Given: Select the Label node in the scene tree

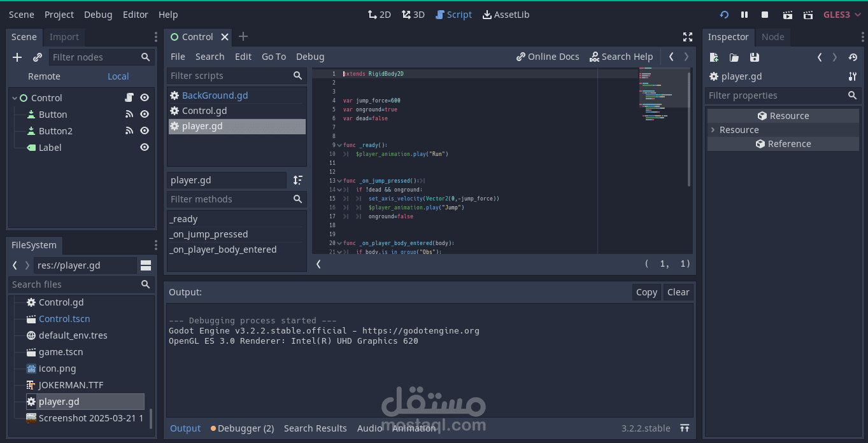Looking at the screenshot, I should click(50, 148).
